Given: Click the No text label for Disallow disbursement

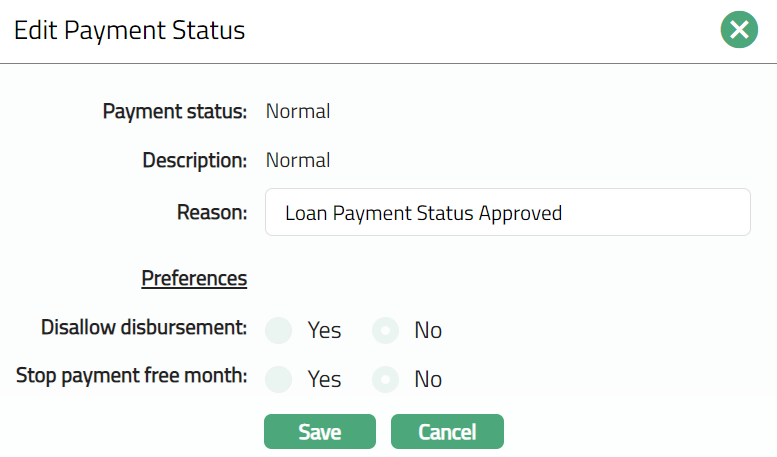Looking at the screenshot, I should click(428, 330).
